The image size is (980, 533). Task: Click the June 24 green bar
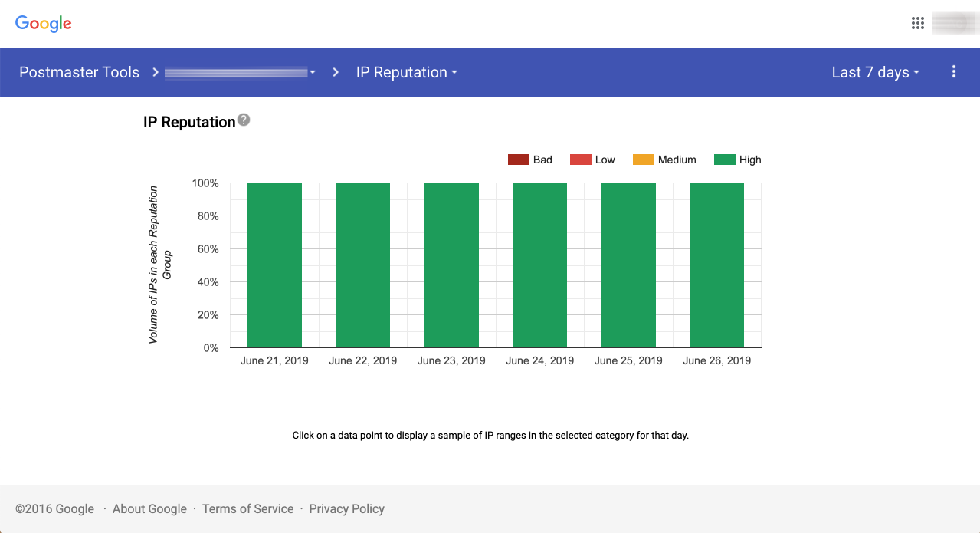(x=539, y=265)
